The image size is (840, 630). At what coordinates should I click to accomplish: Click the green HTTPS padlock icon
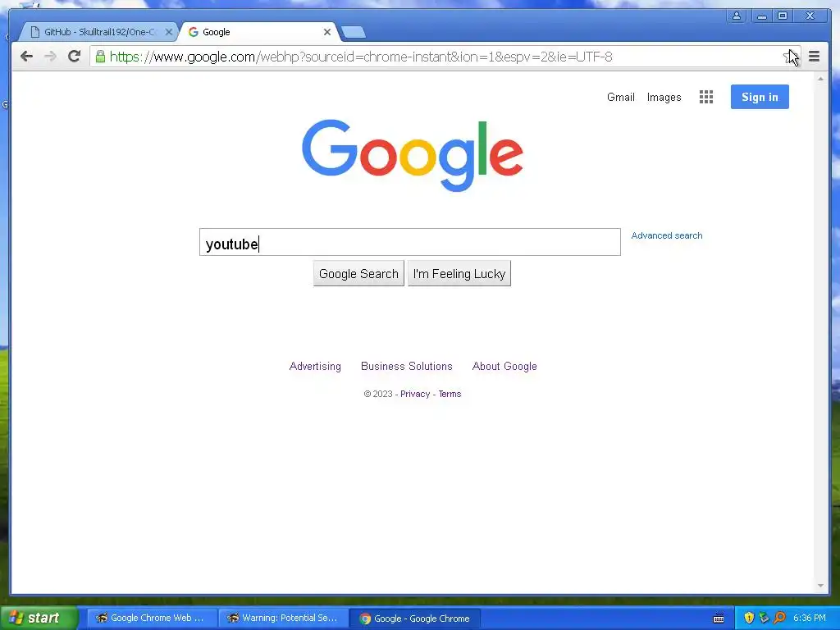(x=100, y=57)
